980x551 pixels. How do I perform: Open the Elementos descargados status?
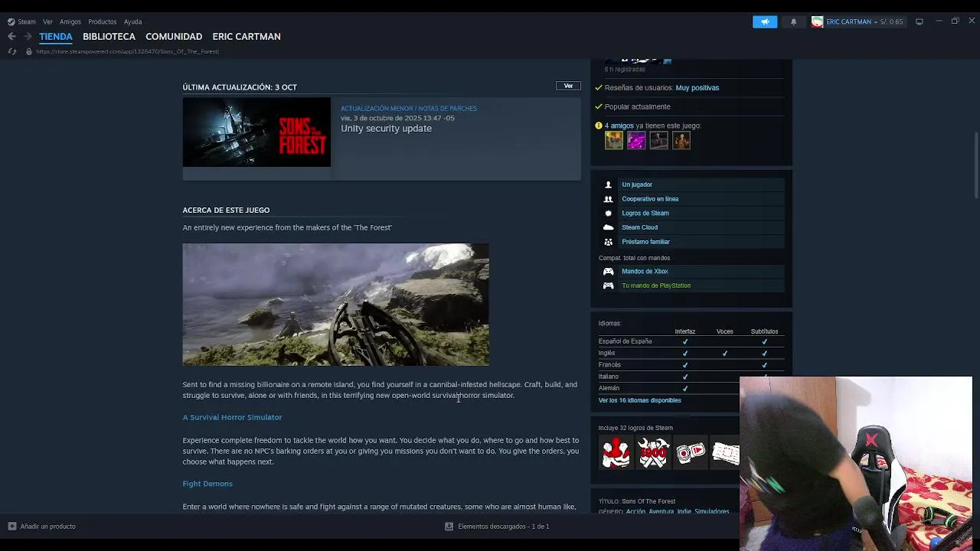(498, 527)
